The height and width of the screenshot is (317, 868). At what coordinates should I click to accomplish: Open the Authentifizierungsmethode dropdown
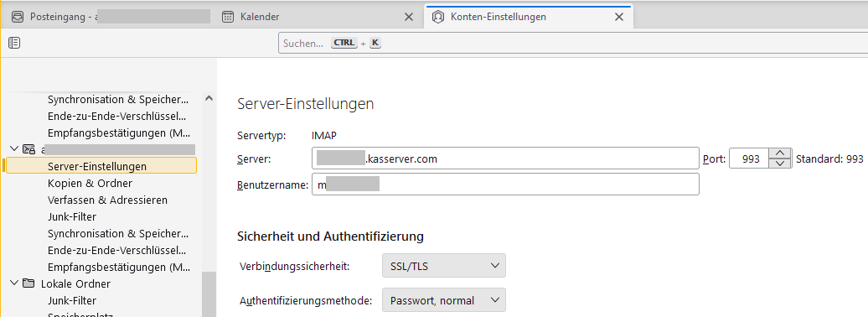444,301
